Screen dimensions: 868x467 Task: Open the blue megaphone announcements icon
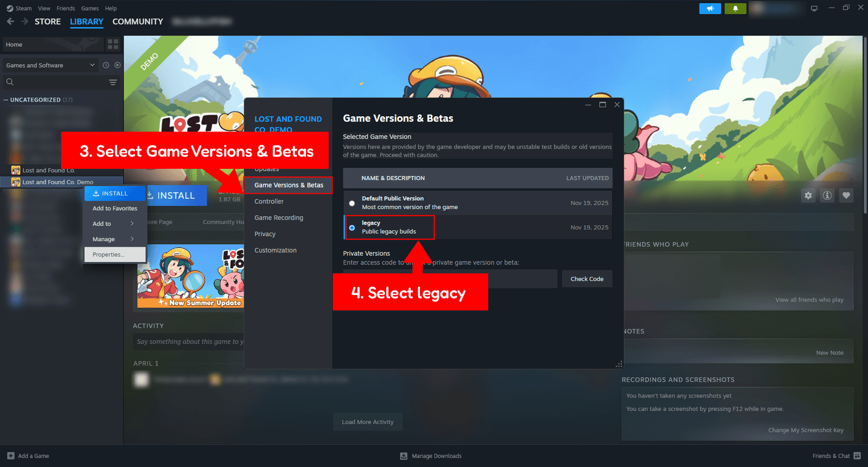coord(710,9)
